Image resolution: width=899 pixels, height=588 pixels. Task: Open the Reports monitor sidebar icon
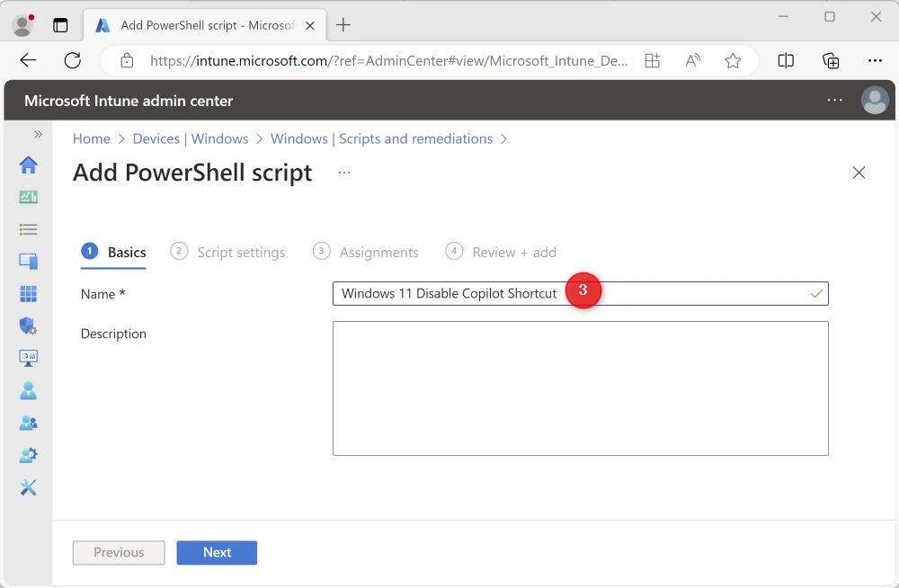click(x=28, y=359)
